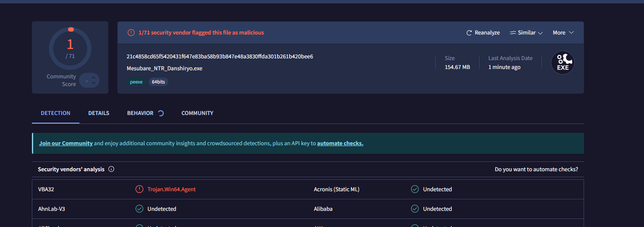Follow the automate checks link
The width and height of the screenshot is (644, 227).
click(x=340, y=143)
